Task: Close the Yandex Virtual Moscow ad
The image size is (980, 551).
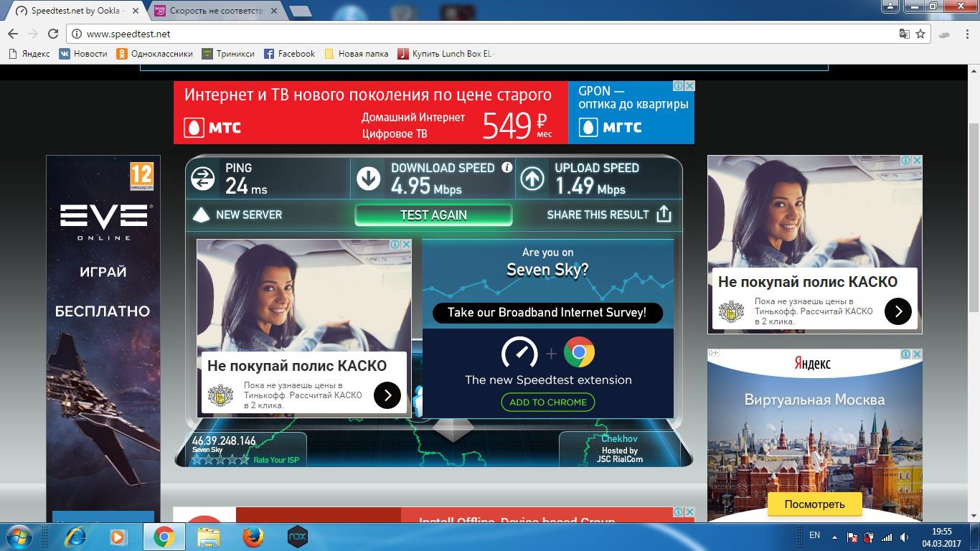Action: pos(917,354)
